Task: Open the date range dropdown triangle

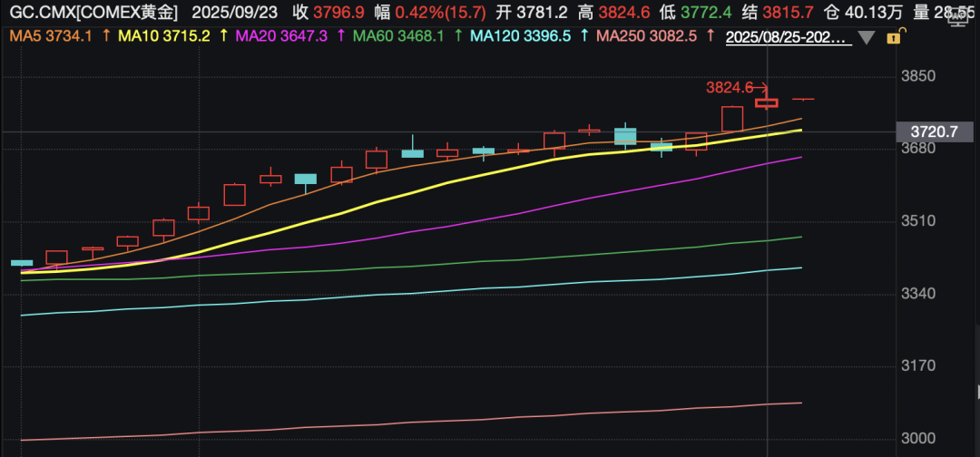Action: (867, 38)
